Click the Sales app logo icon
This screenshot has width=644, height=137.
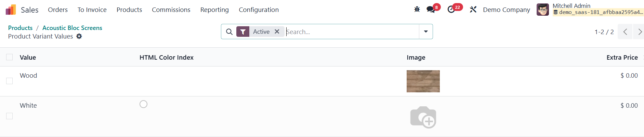click(x=11, y=10)
